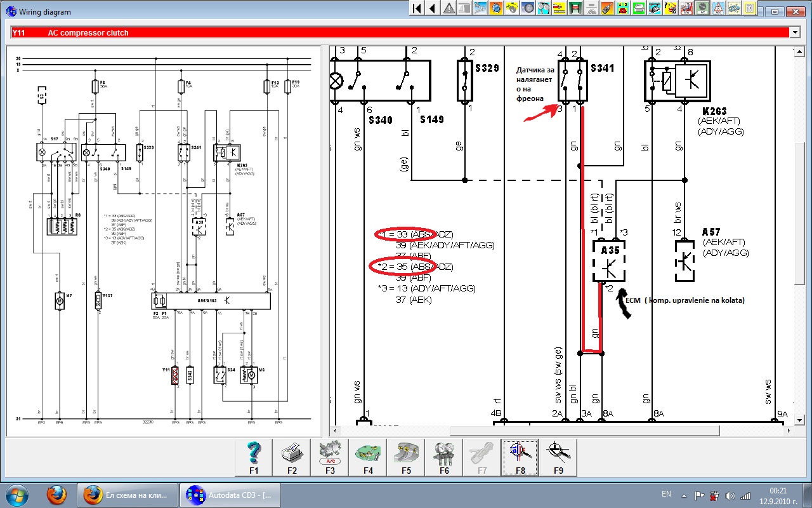This screenshot has height=508, width=812.
Task: Click the EN language indicator in tray
Action: (666, 494)
